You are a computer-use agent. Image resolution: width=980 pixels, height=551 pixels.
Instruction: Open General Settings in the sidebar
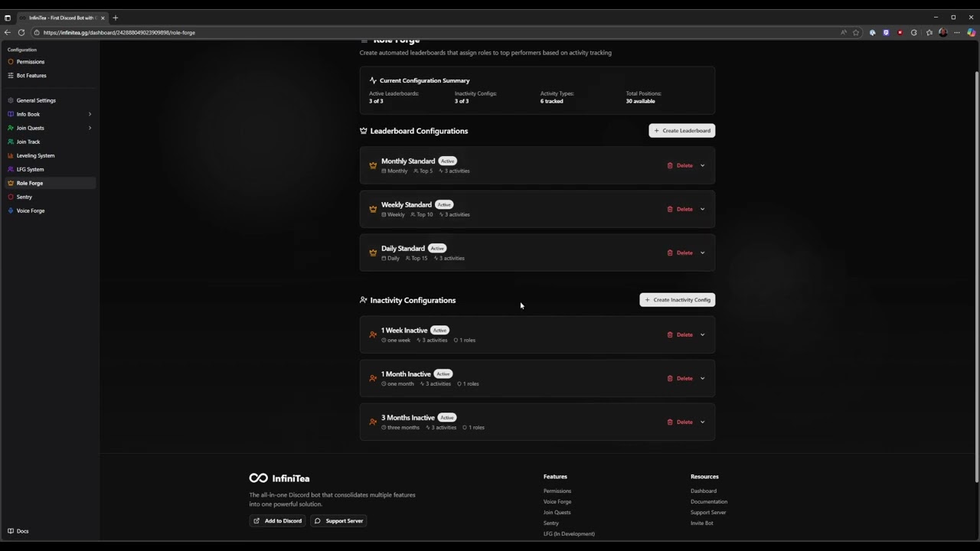pos(36,100)
